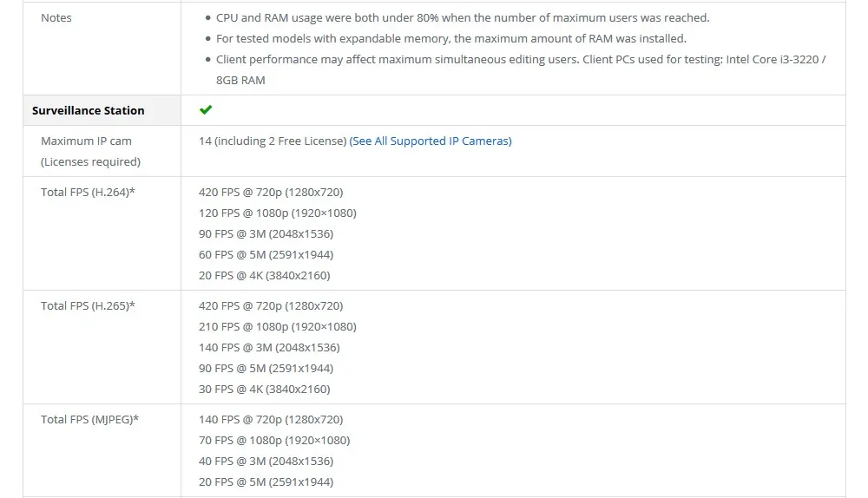Click the Total FPS (H.265) label
Image resolution: width=868 pixels, height=498 pixels.
coord(88,305)
